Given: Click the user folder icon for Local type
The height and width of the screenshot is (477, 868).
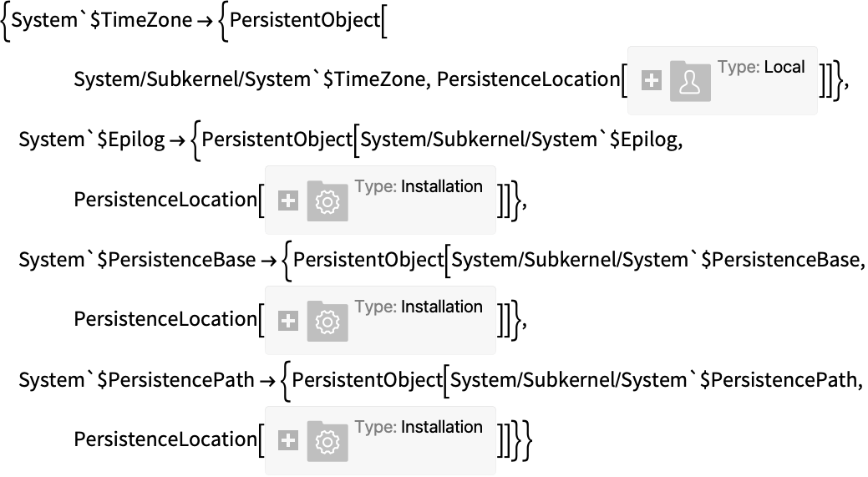Looking at the screenshot, I should 690,81.
